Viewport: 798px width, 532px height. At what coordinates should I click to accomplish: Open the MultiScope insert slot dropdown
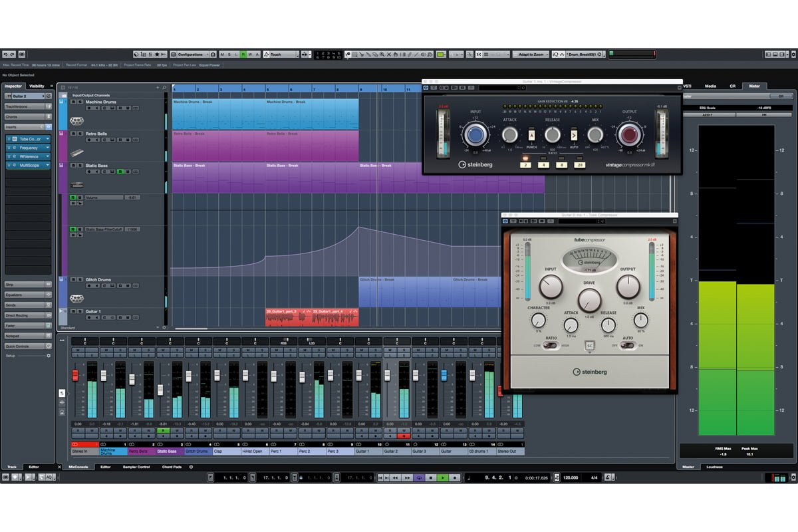[47, 165]
